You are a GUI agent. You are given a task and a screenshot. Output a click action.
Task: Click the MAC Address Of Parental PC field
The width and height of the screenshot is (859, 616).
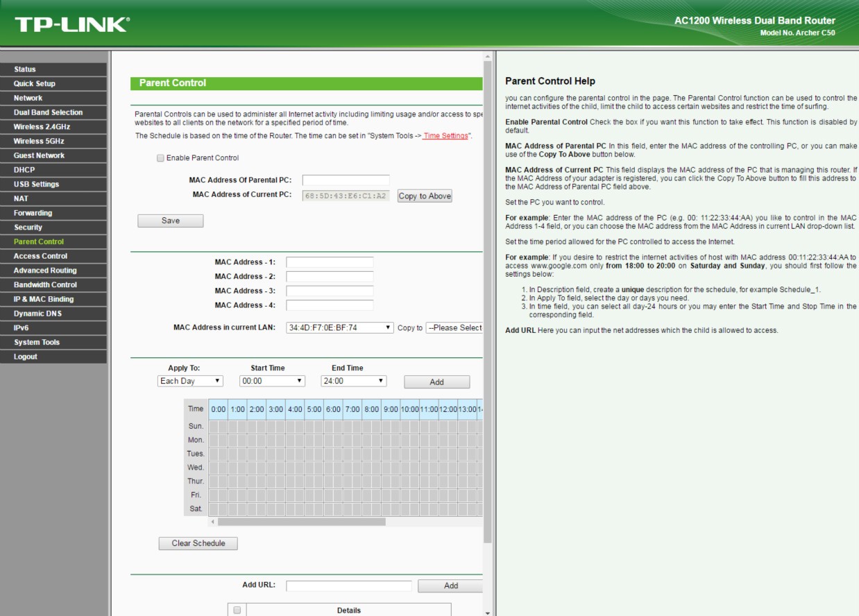click(x=346, y=180)
